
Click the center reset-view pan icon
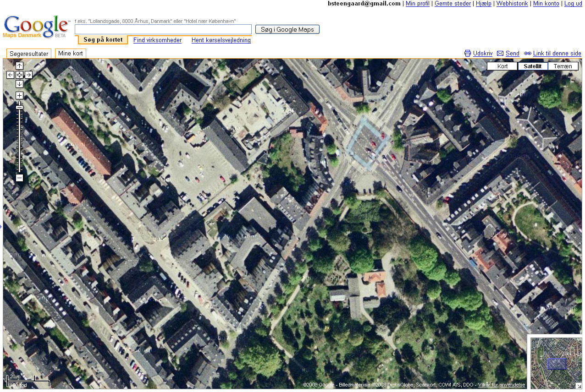(19, 75)
